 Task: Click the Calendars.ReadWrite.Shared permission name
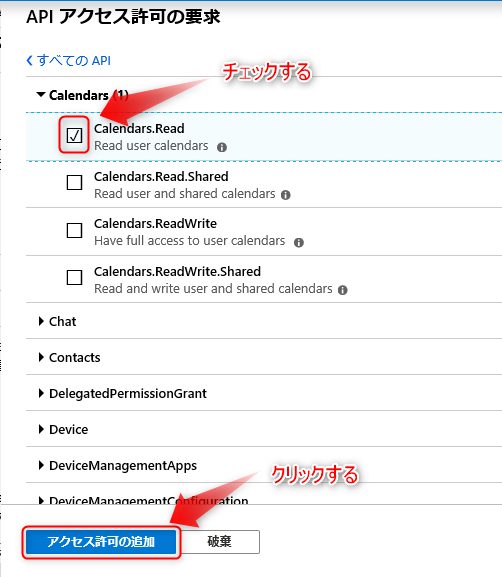coord(177,272)
